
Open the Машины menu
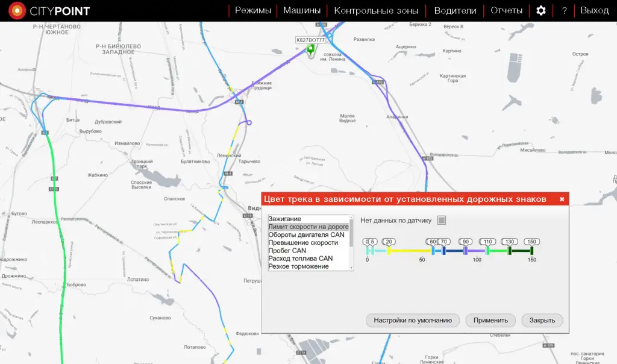[302, 11]
